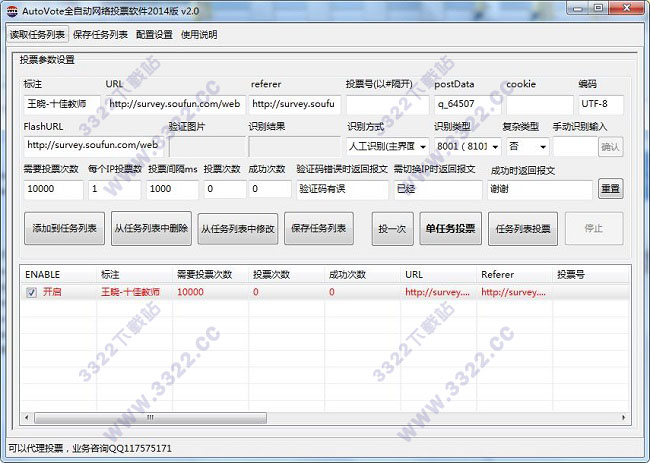
Task: Click the 从任务列表中修改 button
Action: point(238,228)
